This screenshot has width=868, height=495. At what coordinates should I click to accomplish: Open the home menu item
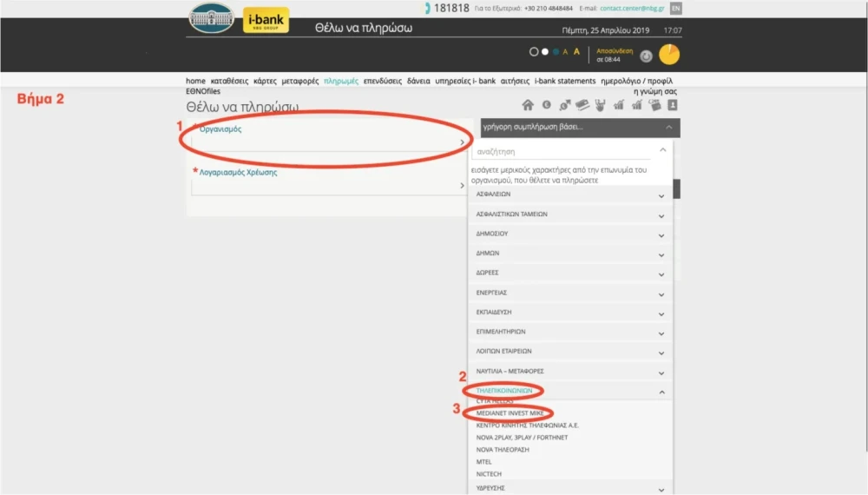(x=195, y=81)
